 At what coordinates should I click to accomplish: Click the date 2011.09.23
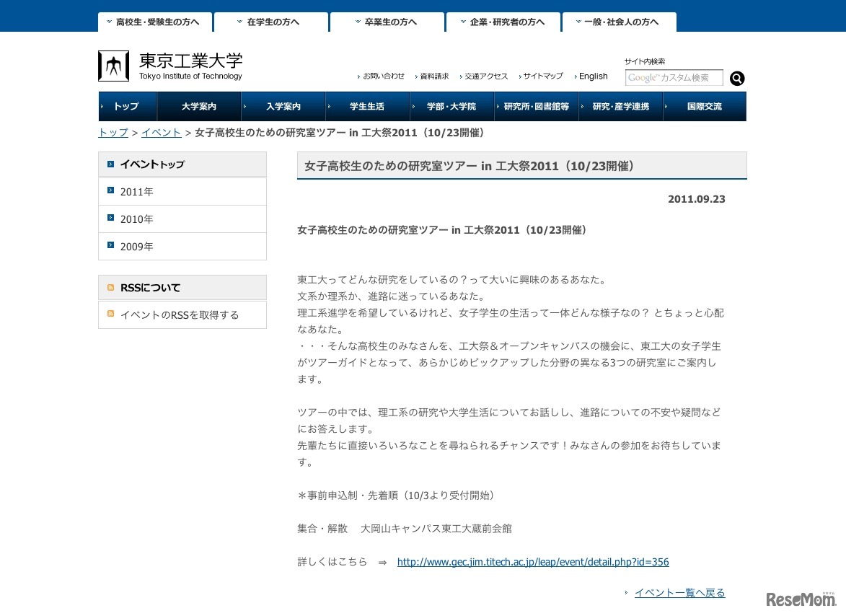697,199
